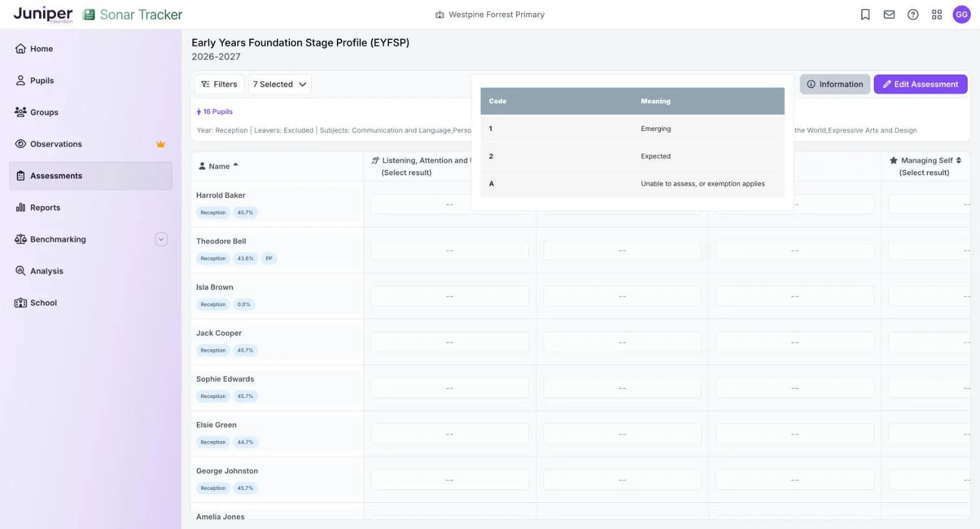Open the apps grid icon
This screenshot has width=980, height=529.
[937, 14]
